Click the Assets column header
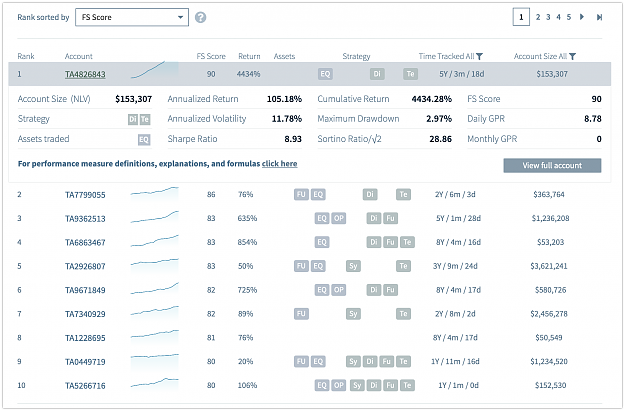This screenshot has width=625, height=411. (x=284, y=56)
